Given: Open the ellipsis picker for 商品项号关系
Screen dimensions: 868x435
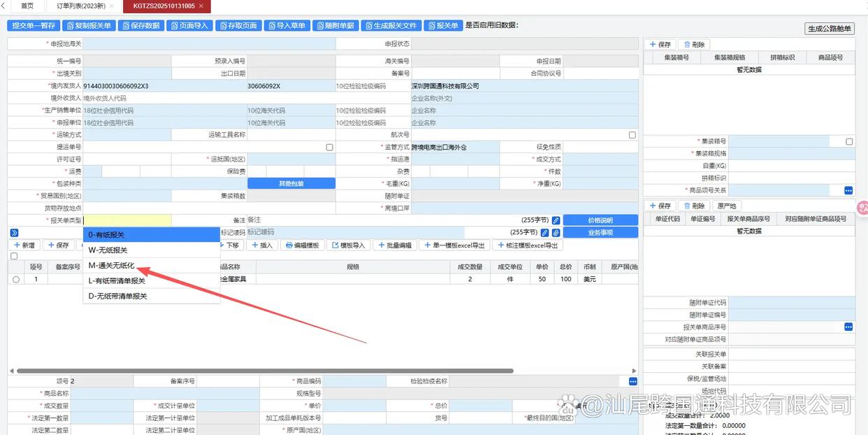Looking at the screenshot, I should tap(848, 190).
